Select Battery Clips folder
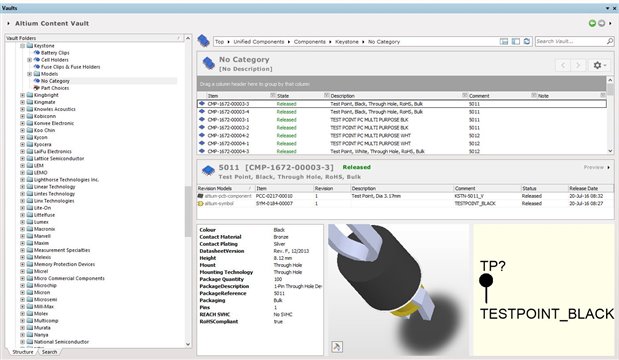Viewport: 619px width, 360px height. (x=55, y=52)
